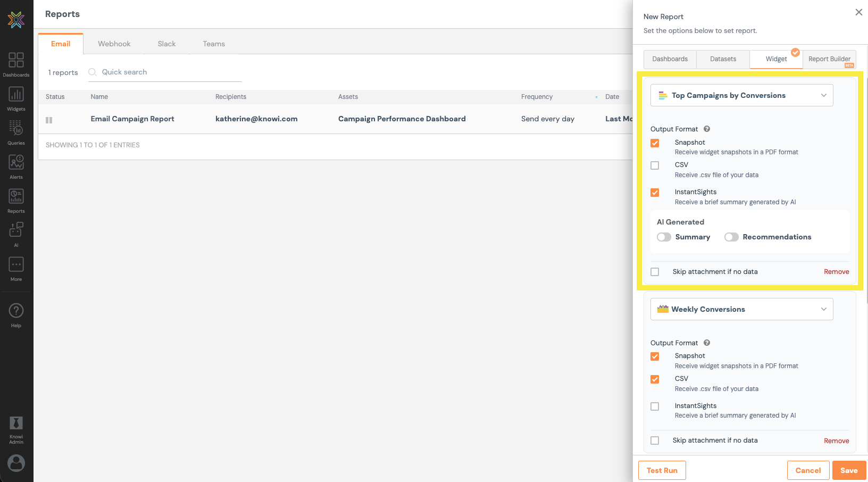
Task: Enable CSV for Top Campaigns widget
Action: click(655, 165)
